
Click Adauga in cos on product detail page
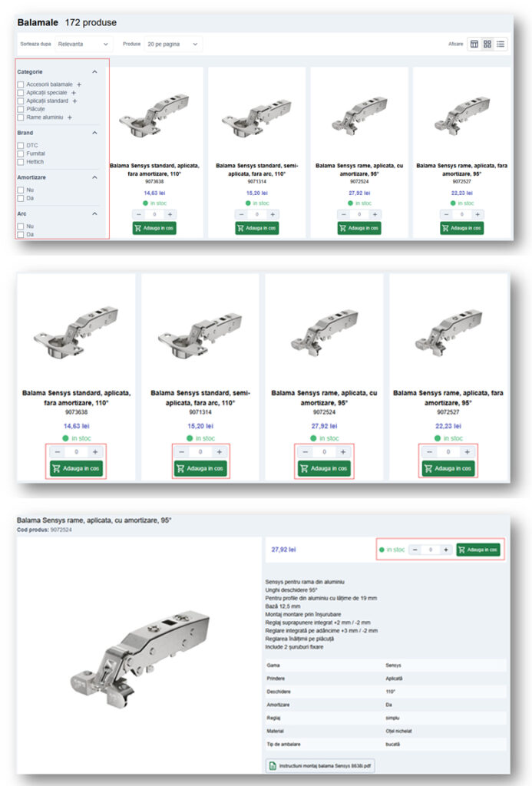477,550
